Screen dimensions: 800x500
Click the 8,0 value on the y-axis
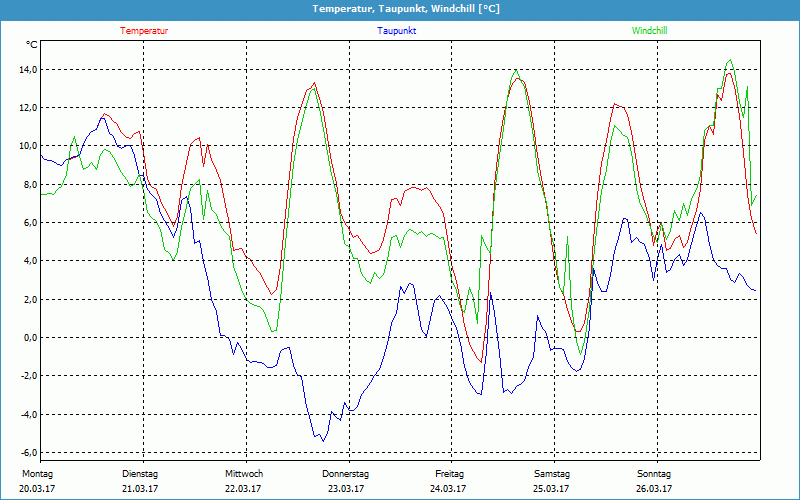tap(30, 184)
